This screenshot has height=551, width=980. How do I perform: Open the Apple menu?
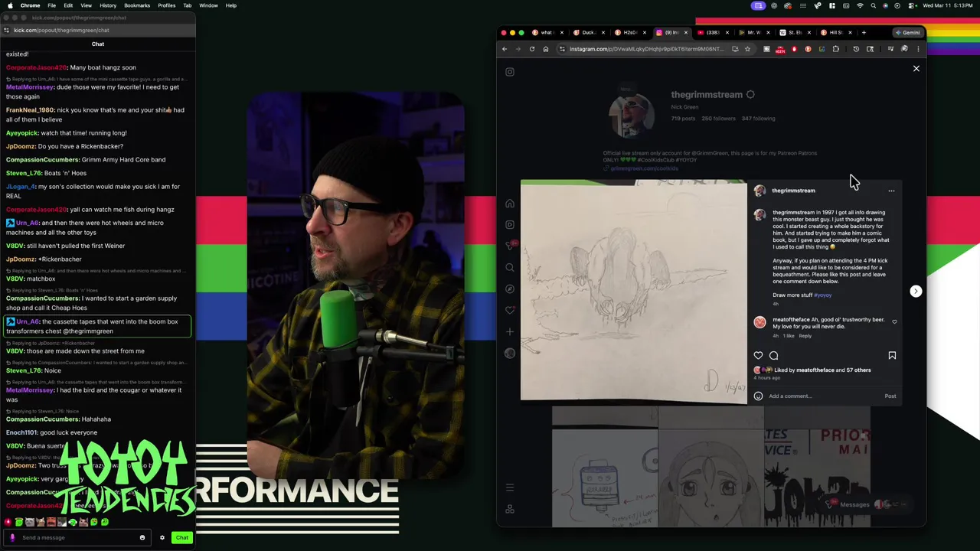11,5
